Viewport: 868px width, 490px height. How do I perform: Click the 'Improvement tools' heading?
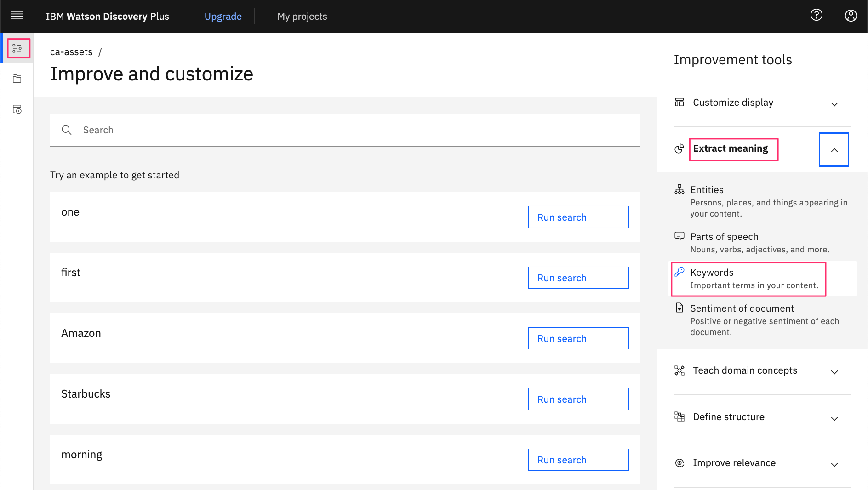pos(733,60)
